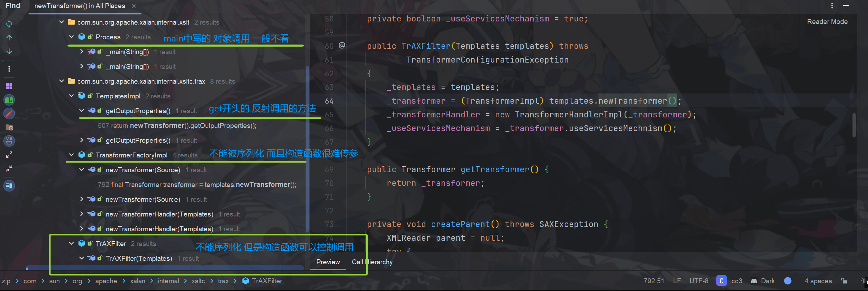Close the newTransformer() in All Places tab
Viewport: 868px width, 291px height.
[134, 6]
